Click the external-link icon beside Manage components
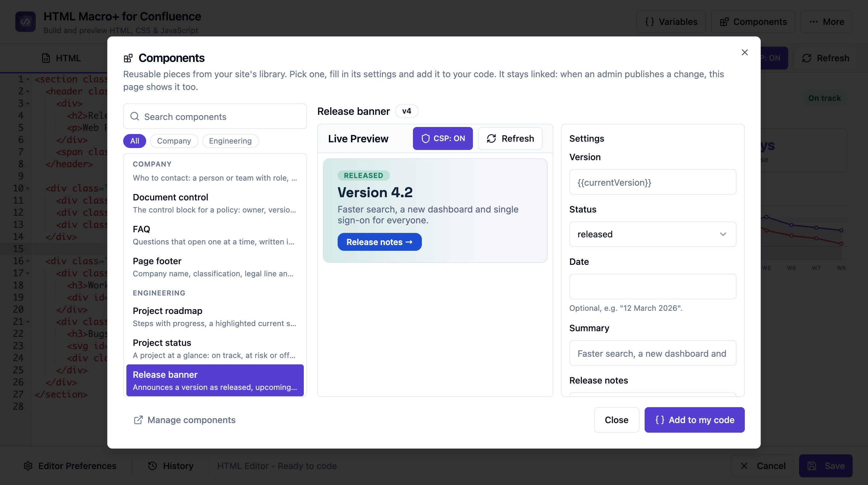Image resolution: width=868 pixels, height=485 pixels. (138, 420)
